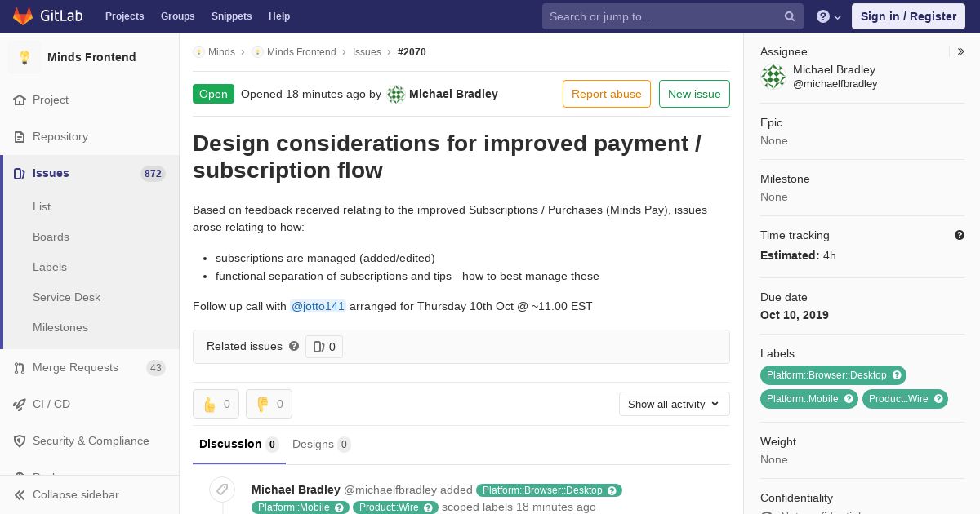Click the New issue button
The height and width of the screenshot is (514, 980).
tap(694, 94)
